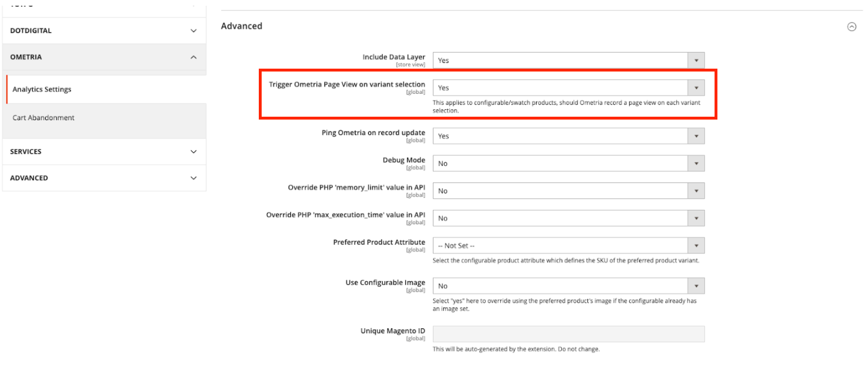
Task: Expand the DOTDIGITAL sidebar group chevron
Action: point(194,31)
